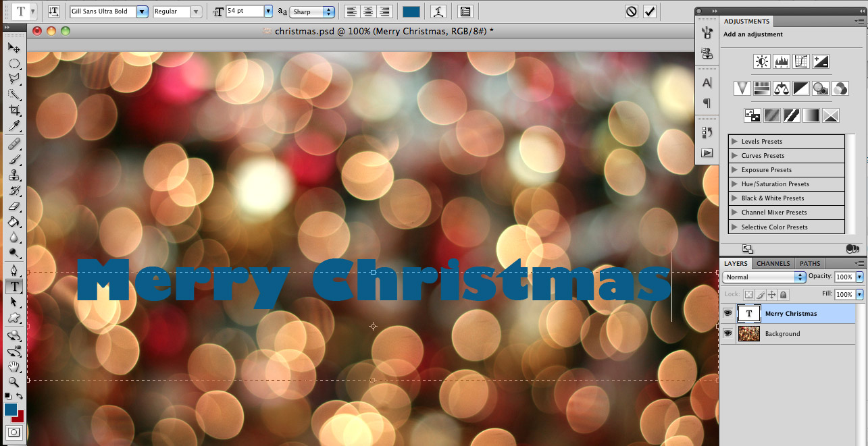Select the Layers tab

(736, 264)
